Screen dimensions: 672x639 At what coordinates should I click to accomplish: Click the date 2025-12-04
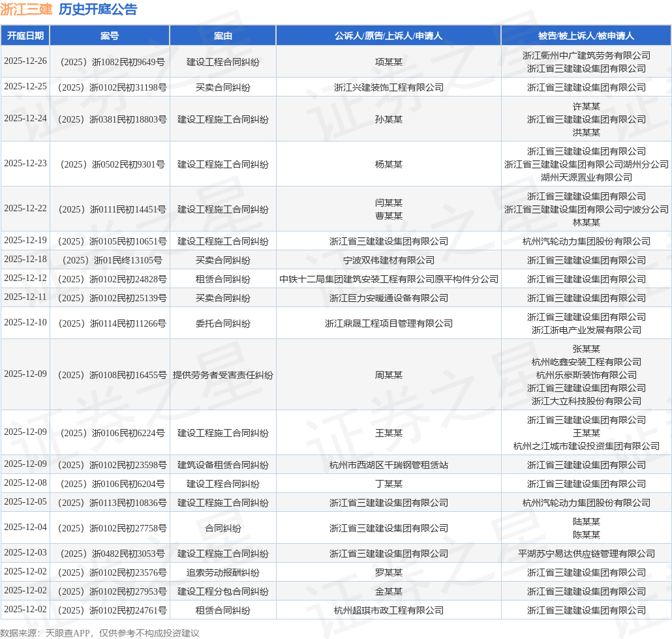25,528
